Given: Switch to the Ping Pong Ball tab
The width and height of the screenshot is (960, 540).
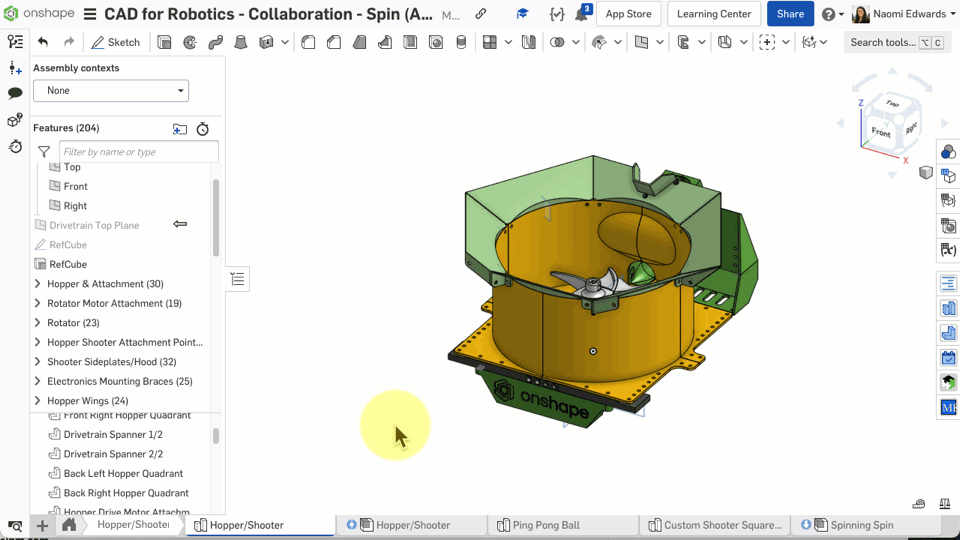Looking at the screenshot, I should (545, 525).
